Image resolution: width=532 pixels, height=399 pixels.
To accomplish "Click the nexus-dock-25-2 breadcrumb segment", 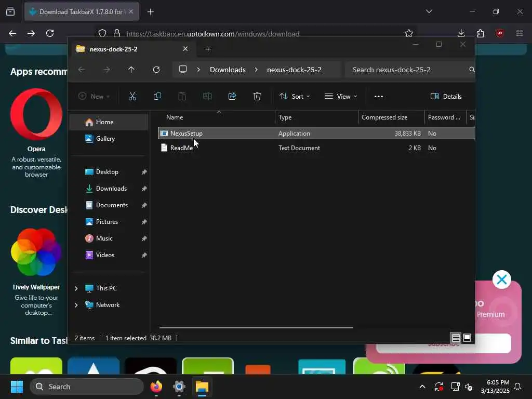I will pyautogui.click(x=294, y=70).
